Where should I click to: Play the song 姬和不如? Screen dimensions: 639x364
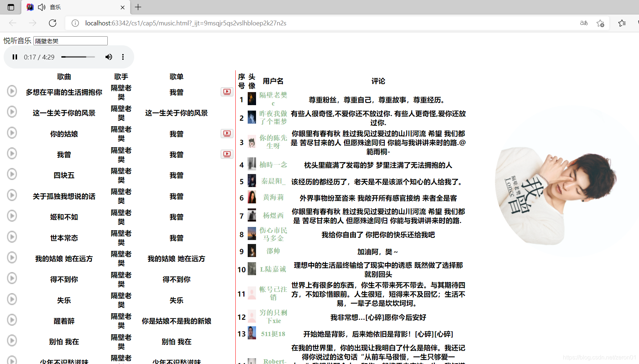pyautogui.click(x=12, y=216)
